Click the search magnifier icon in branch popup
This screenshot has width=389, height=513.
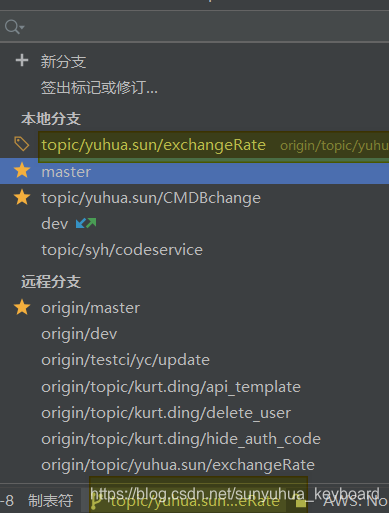[x=14, y=27]
